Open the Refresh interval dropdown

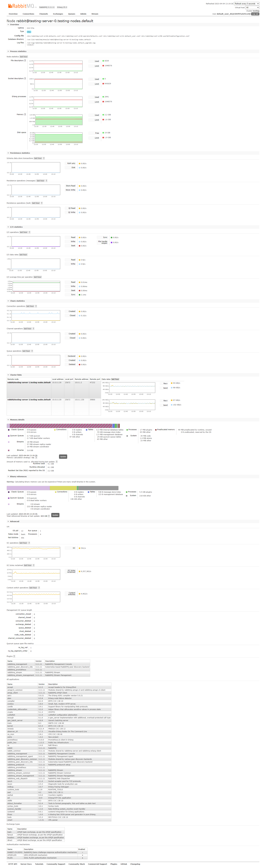pyautogui.click(x=246, y=4)
